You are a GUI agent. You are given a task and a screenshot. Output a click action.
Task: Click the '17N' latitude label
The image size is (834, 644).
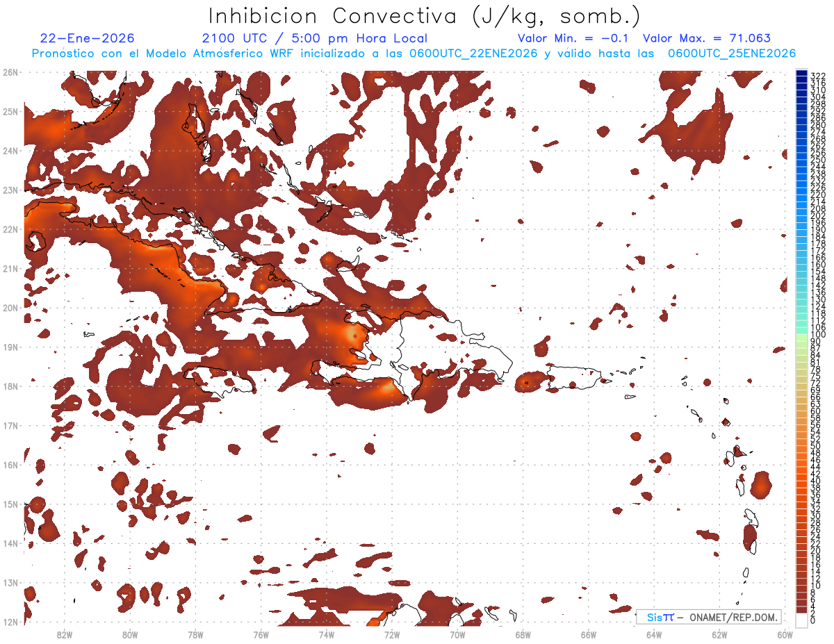click(10, 425)
